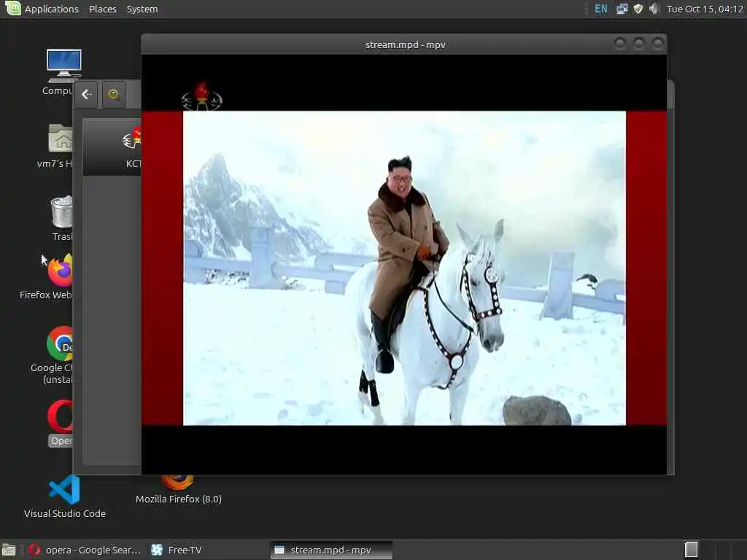Click the back arrow in Free-TV window

(87, 94)
